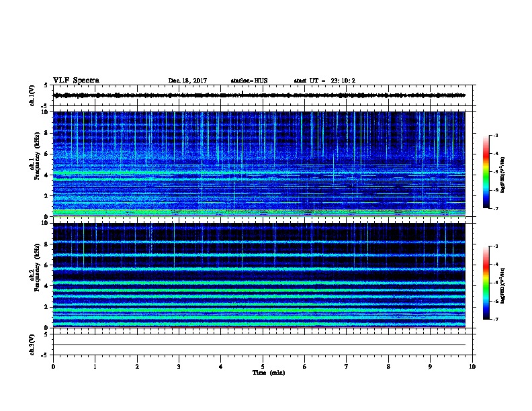This screenshot has height=411, width=532.
Task: Click the "8" kHz tick of ch.2 spectrogram
Action: pyautogui.click(x=46, y=244)
